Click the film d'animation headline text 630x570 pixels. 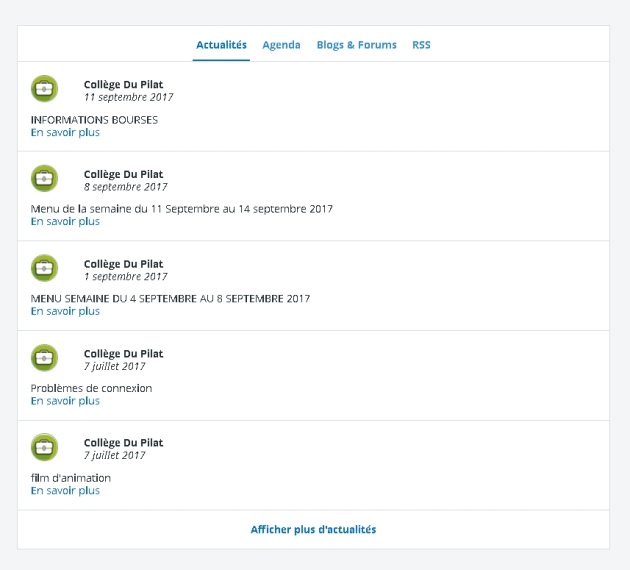pos(70,478)
